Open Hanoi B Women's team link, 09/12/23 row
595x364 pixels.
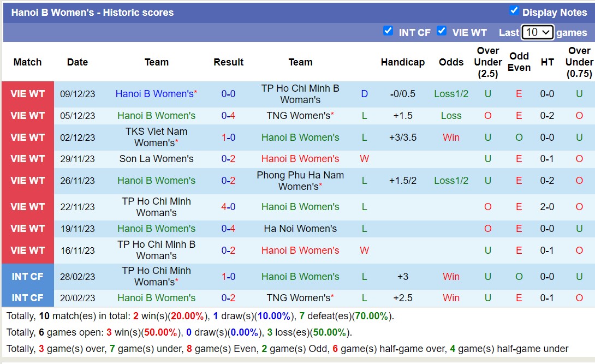point(154,94)
